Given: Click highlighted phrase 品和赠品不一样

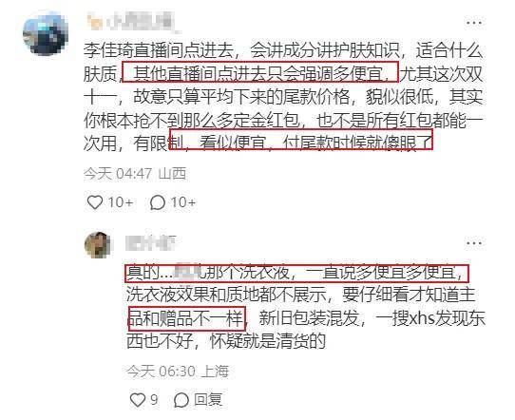Looking at the screenshot, I should (x=186, y=318).
